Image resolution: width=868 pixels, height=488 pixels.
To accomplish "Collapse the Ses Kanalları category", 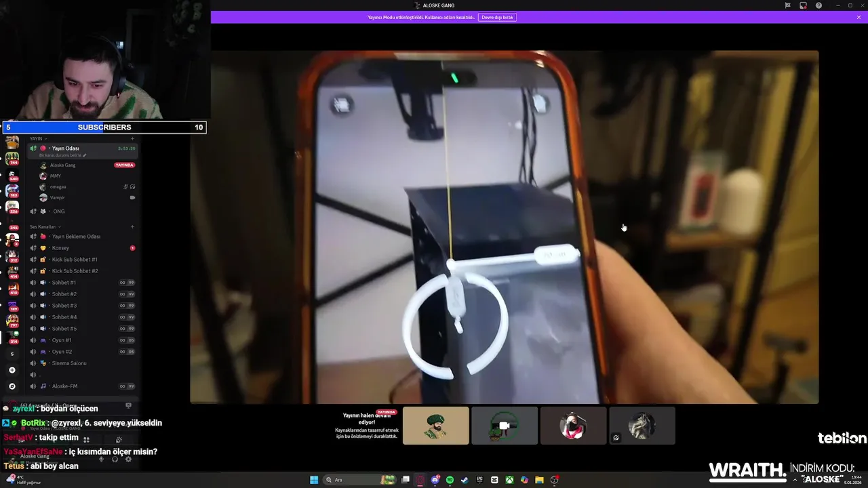I will [x=45, y=227].
